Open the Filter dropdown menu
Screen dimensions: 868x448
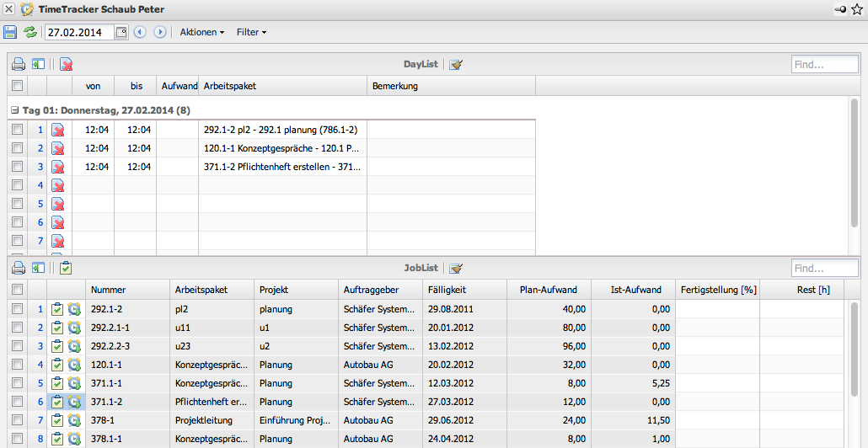[251, 32]
